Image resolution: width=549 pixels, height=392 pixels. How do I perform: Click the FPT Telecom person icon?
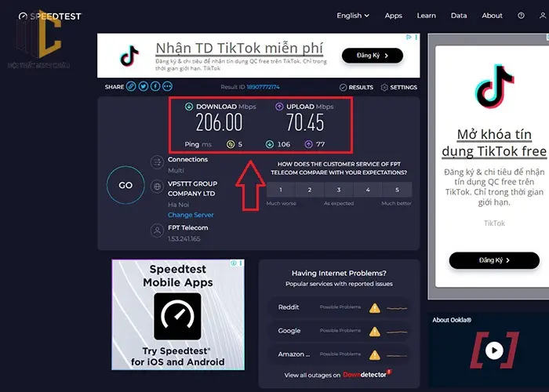pyautogui.click(x=157, y=230)
